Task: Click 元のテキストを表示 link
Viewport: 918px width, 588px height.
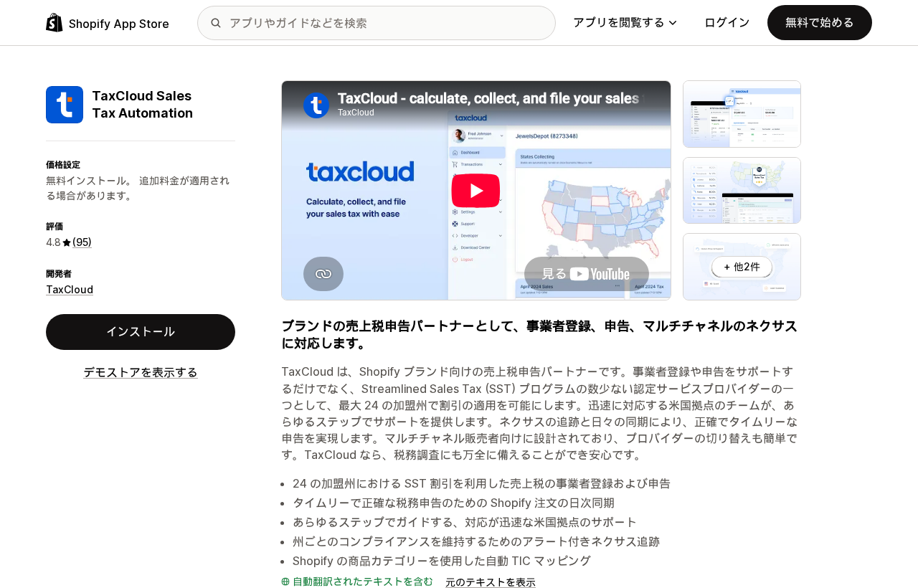Action: (x=491, y=582)
